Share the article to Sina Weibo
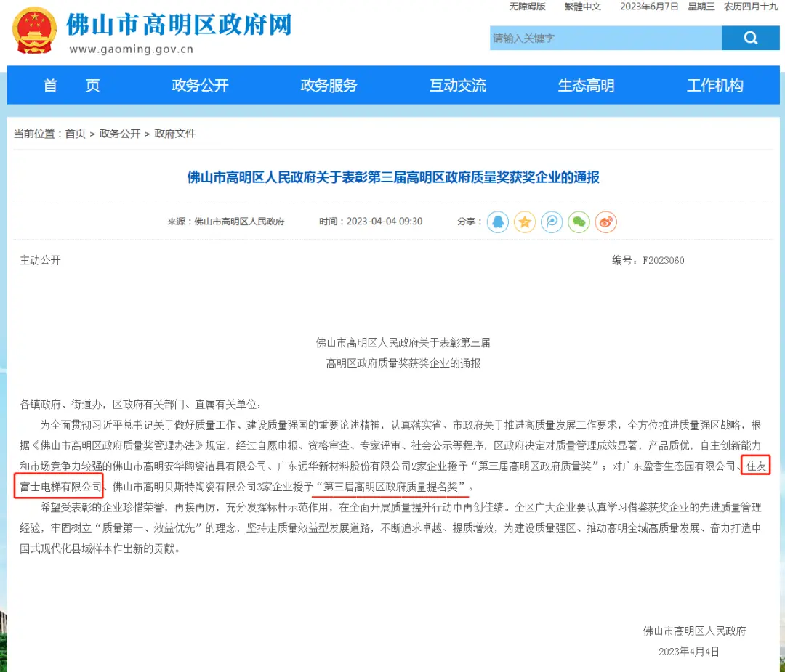 (x=605, y=222)
